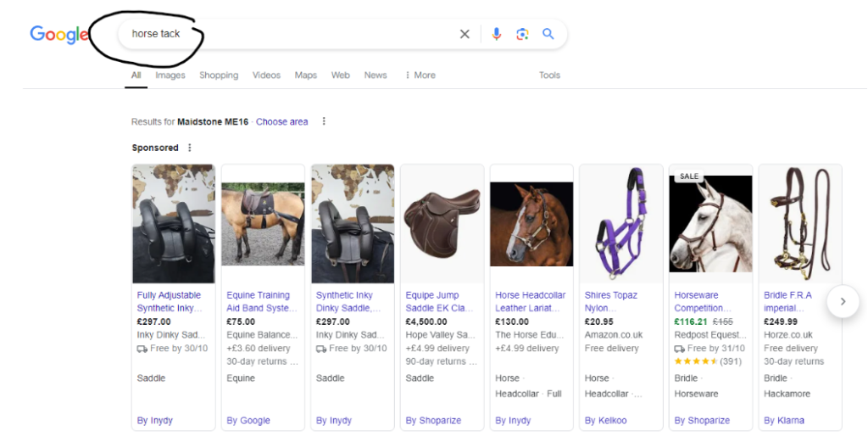The image size is (868, 442).
Task: Click the purple headcollar product image
Action: click(x=621, y=224)
